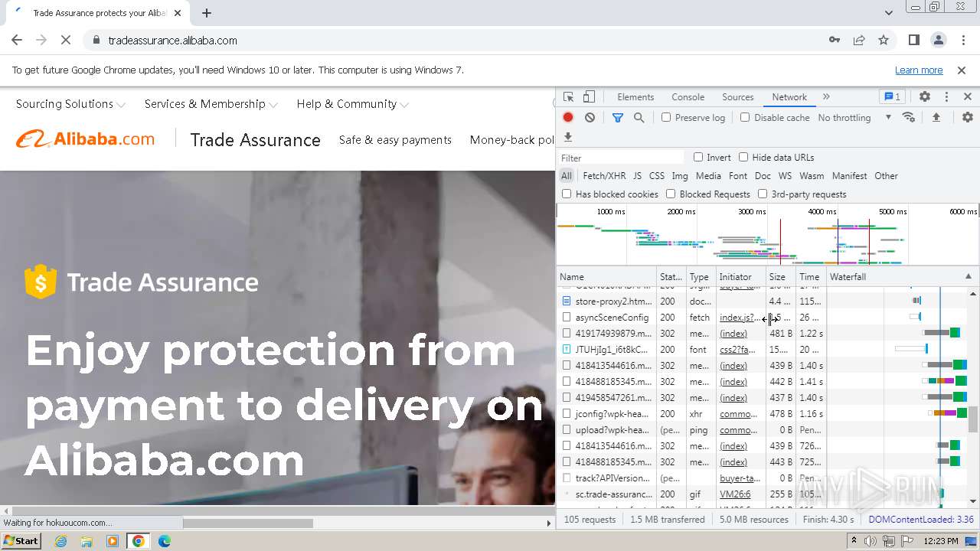Image resolution: width=980 pixels, height=551 pixels.
Task: Click the Windows Start button
Action: click(21, 541)
